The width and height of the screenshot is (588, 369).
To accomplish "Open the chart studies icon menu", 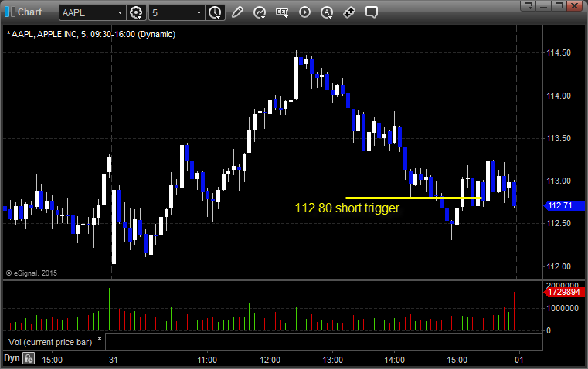I will [260, 12].
